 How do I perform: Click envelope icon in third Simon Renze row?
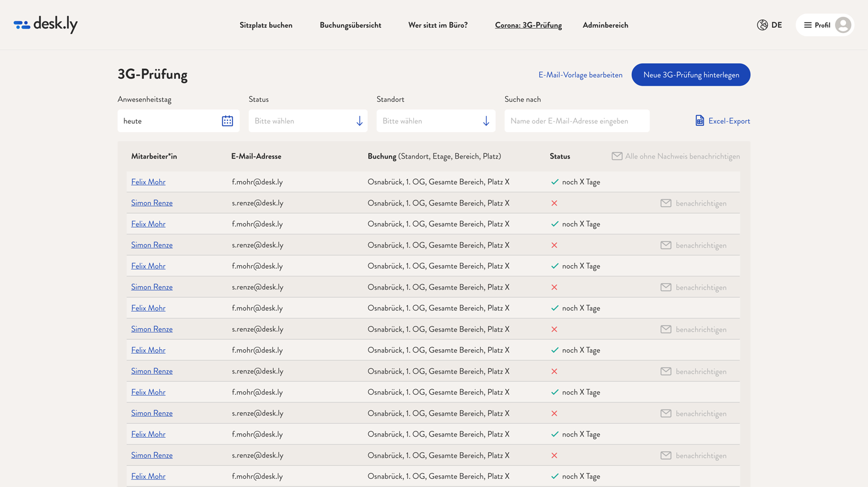click(666, 287)
